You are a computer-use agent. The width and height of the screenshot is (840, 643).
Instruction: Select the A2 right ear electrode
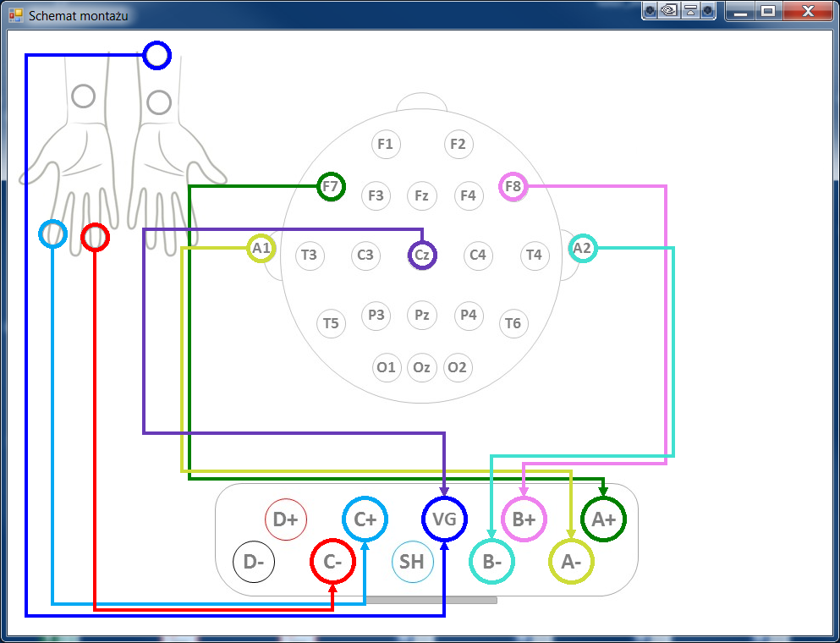click(582, 248)
